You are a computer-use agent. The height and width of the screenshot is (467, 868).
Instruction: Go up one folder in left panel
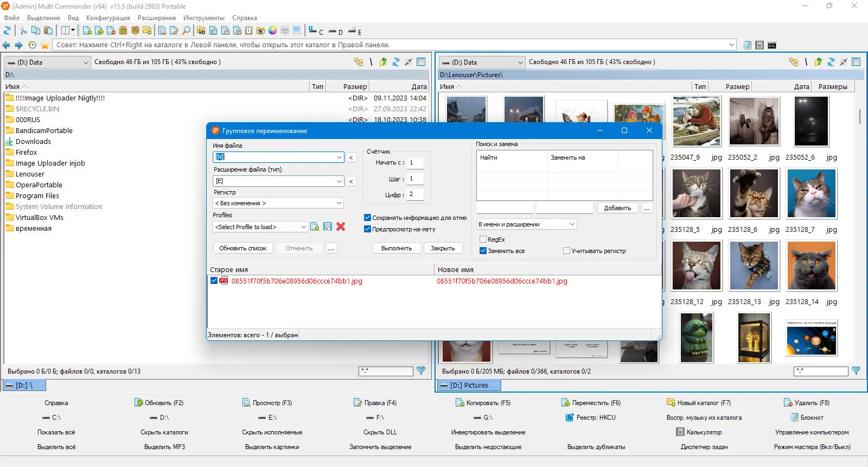pyautogui.click(x=384, y=62)
